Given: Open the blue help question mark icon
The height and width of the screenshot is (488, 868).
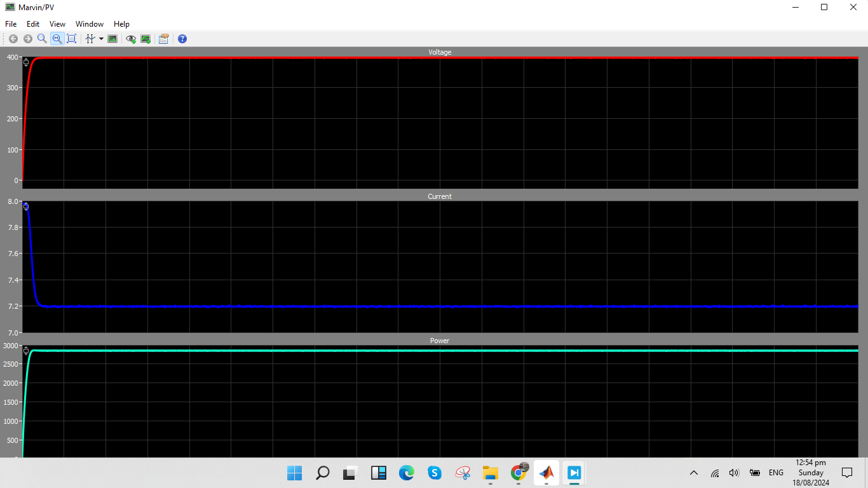Looking at the screenshot, I should pyautogui.click(x=182, y=39).
